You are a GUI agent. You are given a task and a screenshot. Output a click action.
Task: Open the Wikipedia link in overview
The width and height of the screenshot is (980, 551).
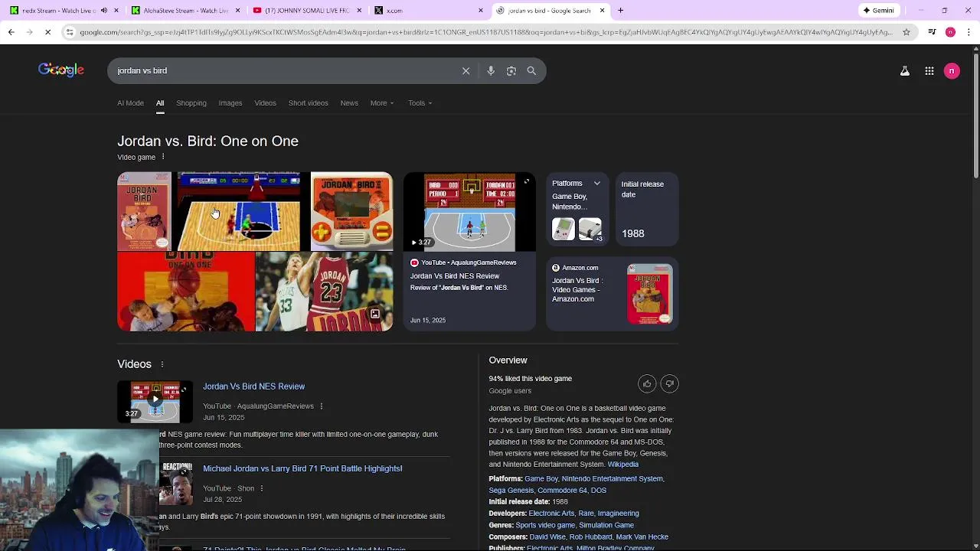[622, 465]
